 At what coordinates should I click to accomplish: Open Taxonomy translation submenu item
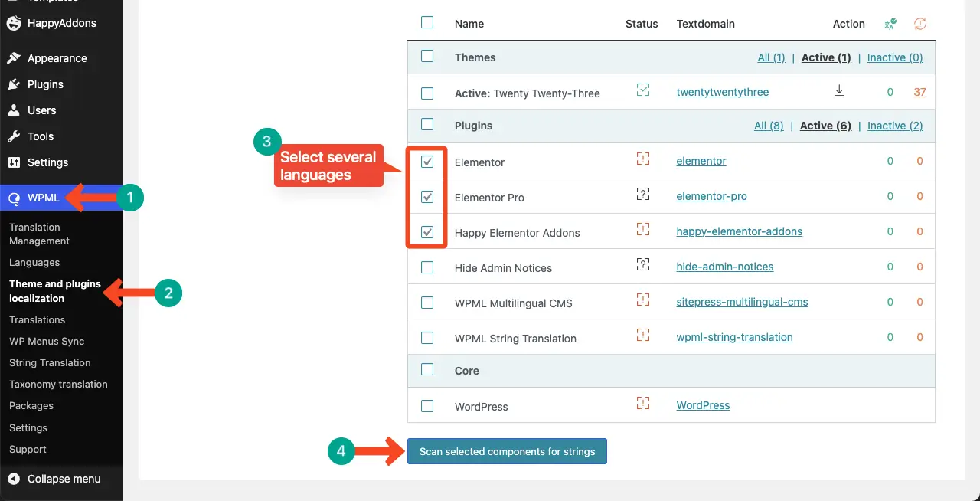tap(58, 384)
